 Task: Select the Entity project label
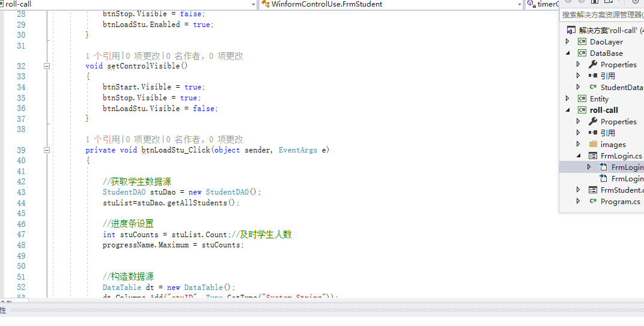tap(599, 99)
